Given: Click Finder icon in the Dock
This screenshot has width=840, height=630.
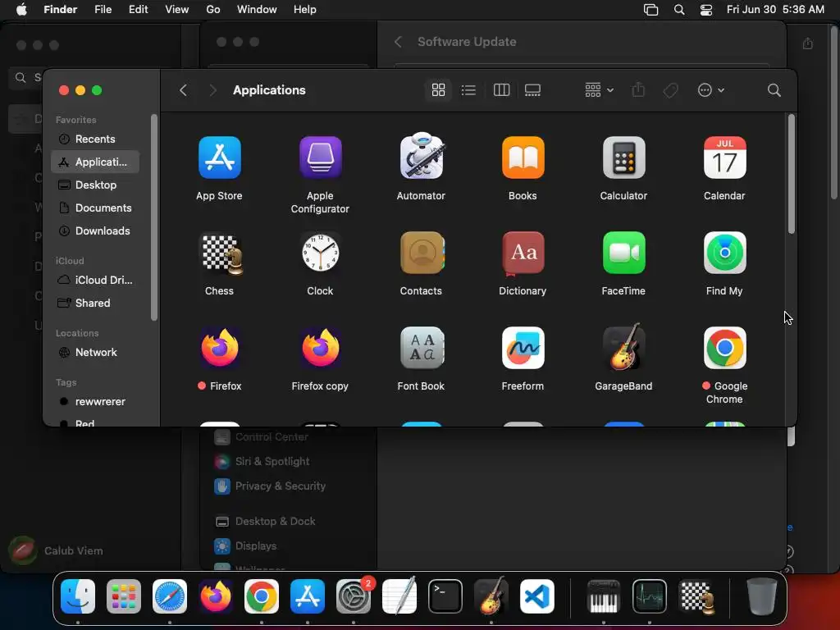Looking at the screenshot, I should point(78,596).
